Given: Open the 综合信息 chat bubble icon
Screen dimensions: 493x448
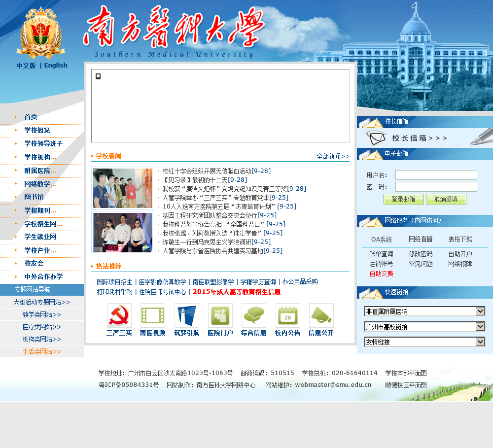Looking at the screenshot, I should click(254, 315).
